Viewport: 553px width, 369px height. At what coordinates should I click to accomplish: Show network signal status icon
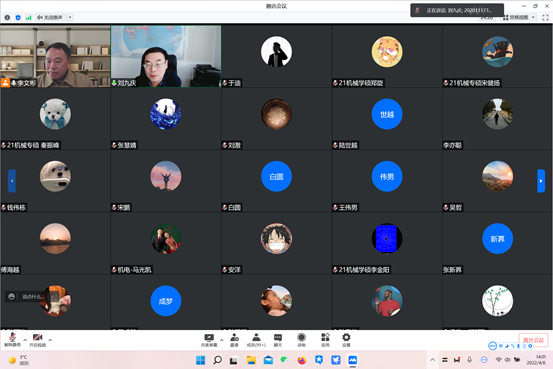click(x=29, y=17)
